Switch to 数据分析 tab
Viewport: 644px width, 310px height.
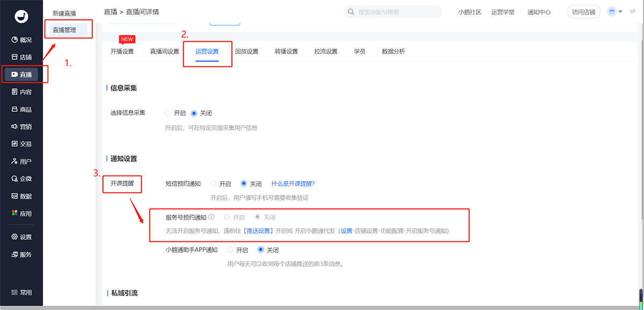[x=393, y=52]
